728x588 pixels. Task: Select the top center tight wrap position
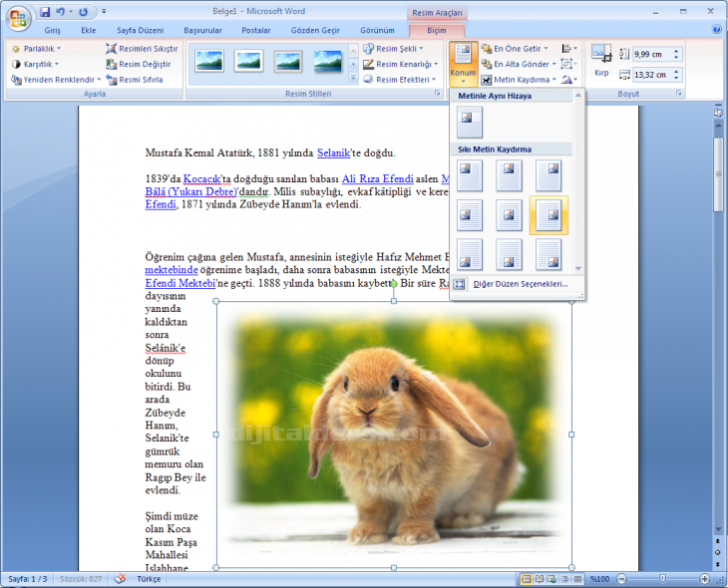(x=509, y=175)
